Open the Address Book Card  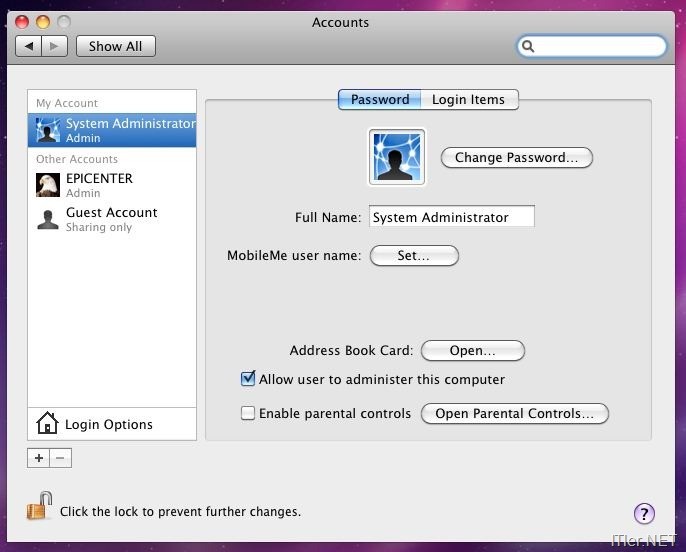click(472, 351)
